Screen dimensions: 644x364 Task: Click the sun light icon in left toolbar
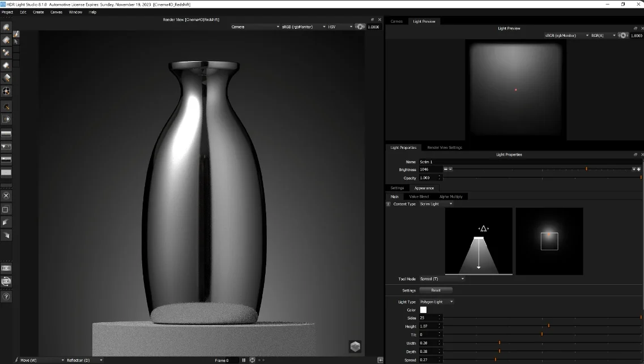tap(6, 119)
